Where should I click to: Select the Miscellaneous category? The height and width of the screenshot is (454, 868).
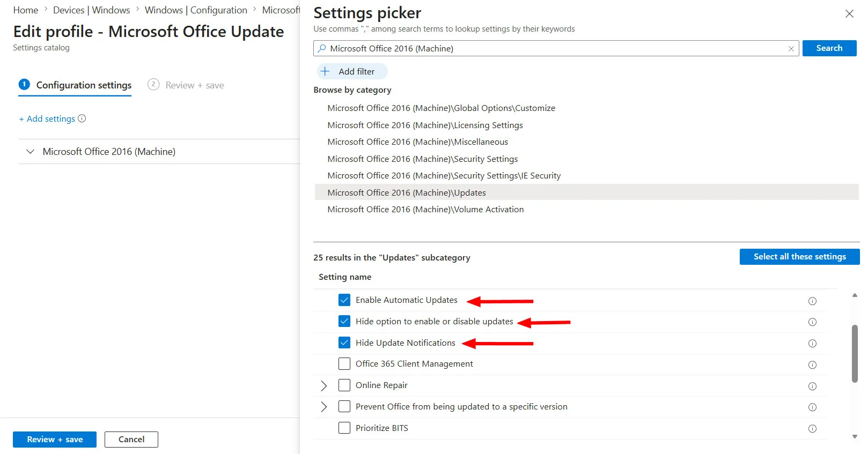pyautogui.click(x=418, y=142)
